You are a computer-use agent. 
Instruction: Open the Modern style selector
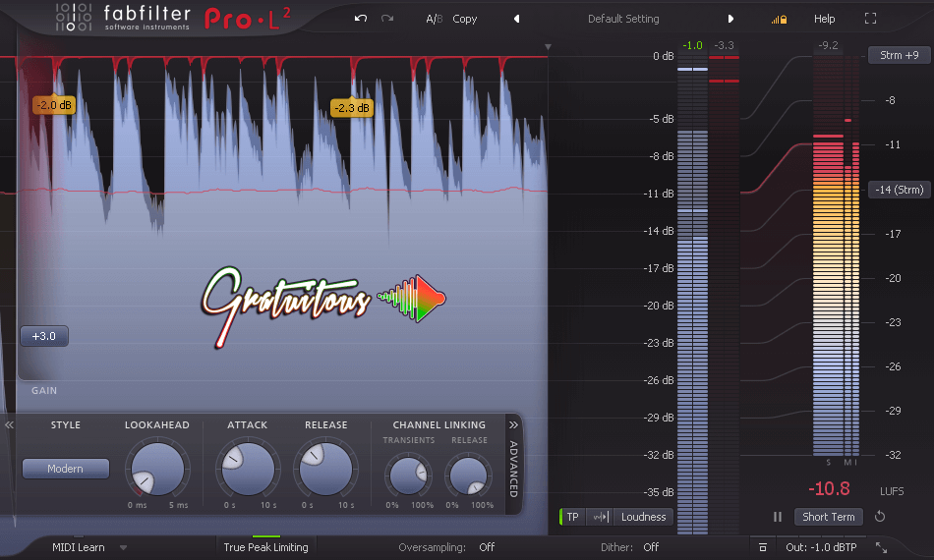[x=66, y=469]
